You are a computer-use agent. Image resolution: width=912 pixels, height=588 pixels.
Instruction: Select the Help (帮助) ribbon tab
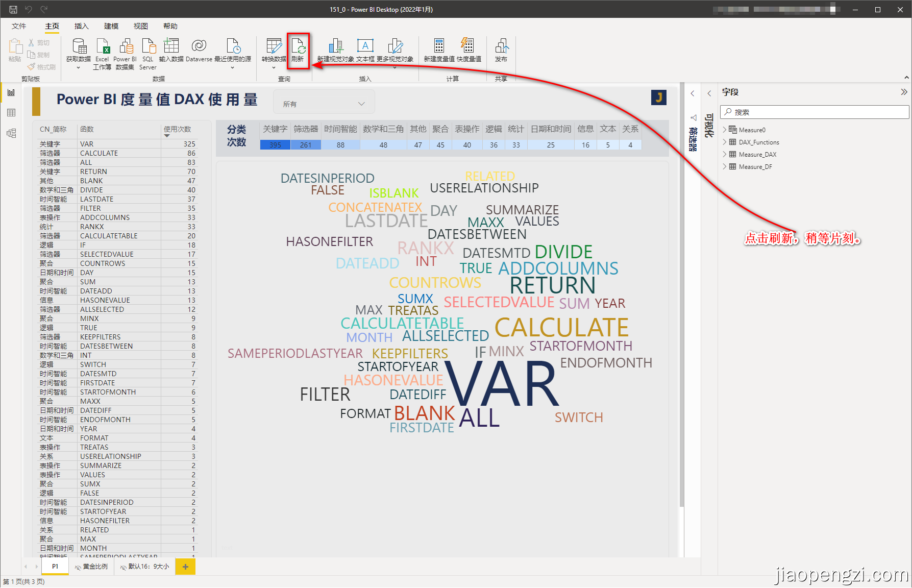pos(170,26)
